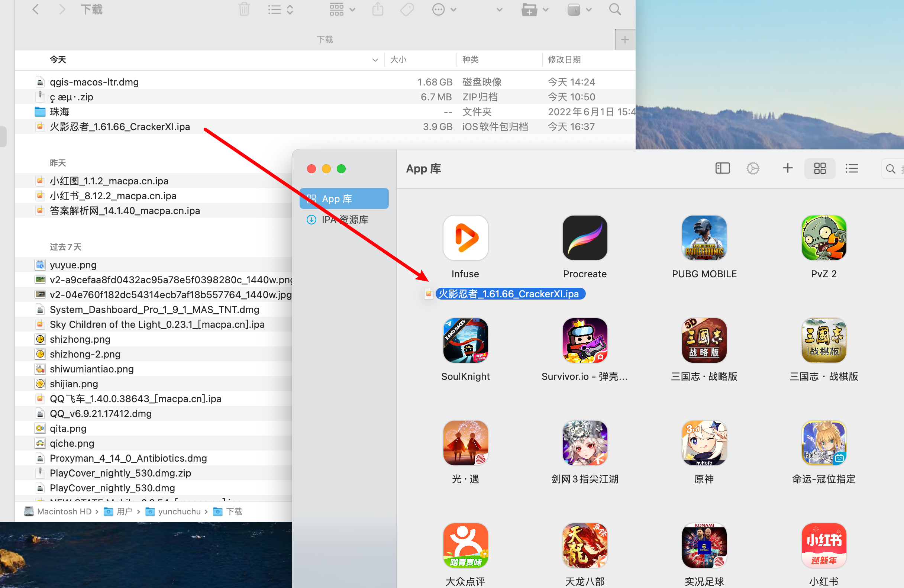Viewport: 904px width, 588px height.
Task: Open the Procreate app icon
Action: pyautogui.click(x=585, y=238)
